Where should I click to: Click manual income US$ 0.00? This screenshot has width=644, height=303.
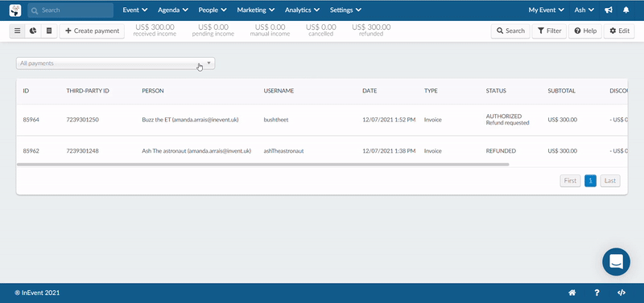pos(270,31)
